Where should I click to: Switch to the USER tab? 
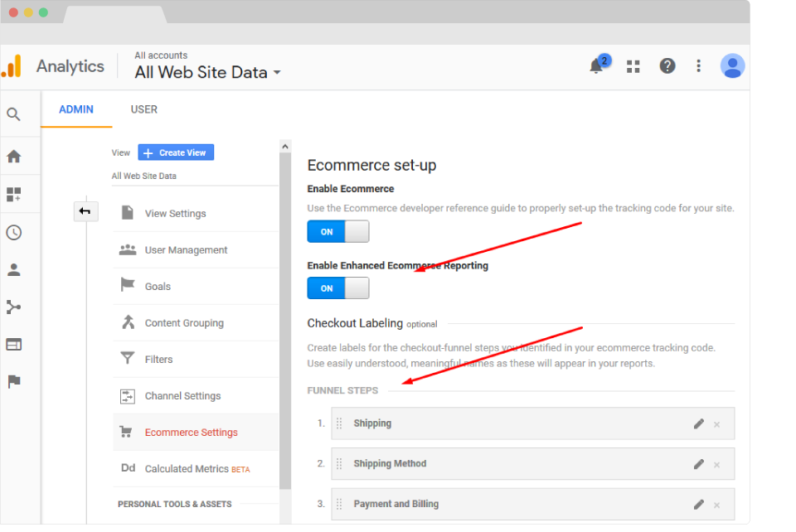(x=143, y=109)
